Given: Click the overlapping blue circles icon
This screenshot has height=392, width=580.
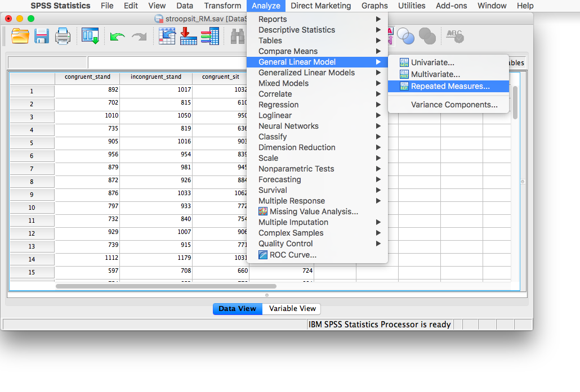Looking at the screenshot, I should (x=405, y=36).
